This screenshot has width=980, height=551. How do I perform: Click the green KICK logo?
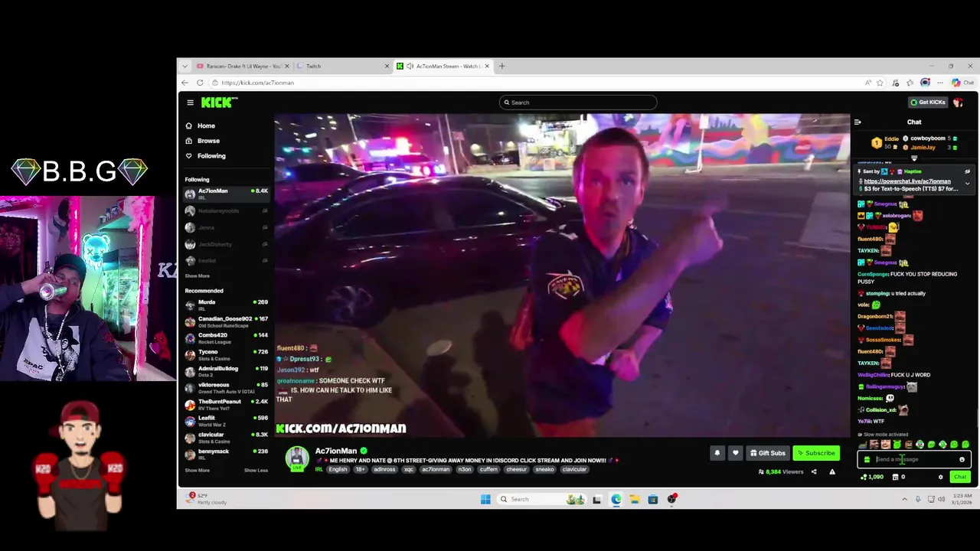pyautogui.click(x=219, y=103)
